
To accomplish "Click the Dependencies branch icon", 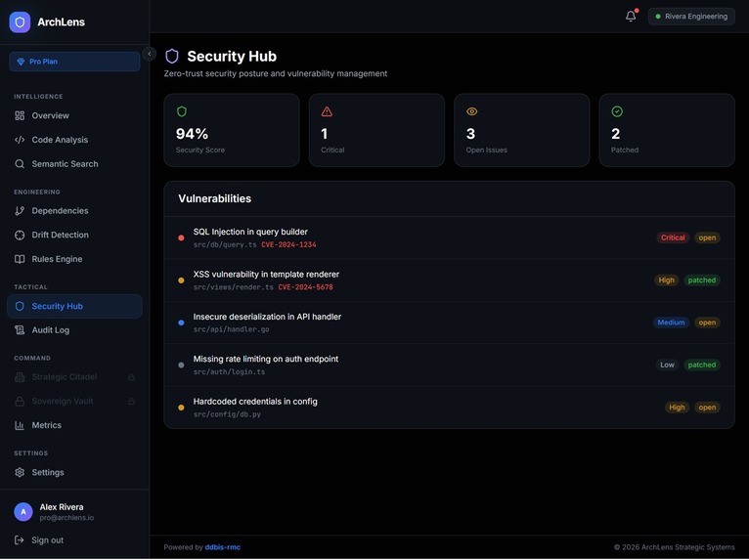I will coord(20,210).
